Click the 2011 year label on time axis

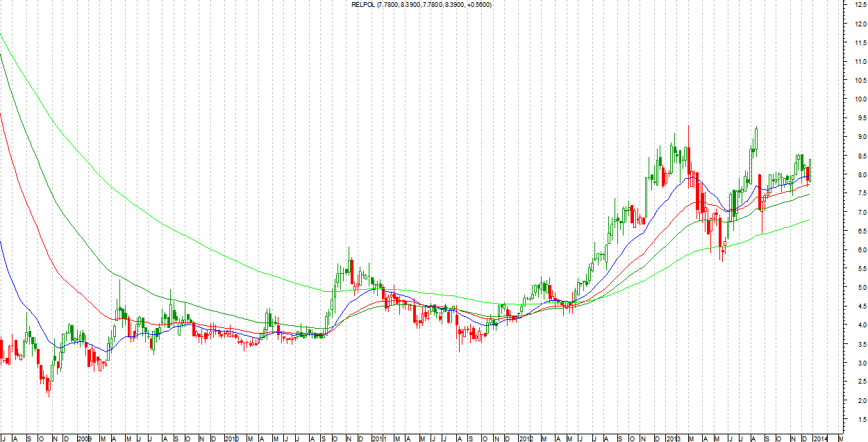(378, 439)
